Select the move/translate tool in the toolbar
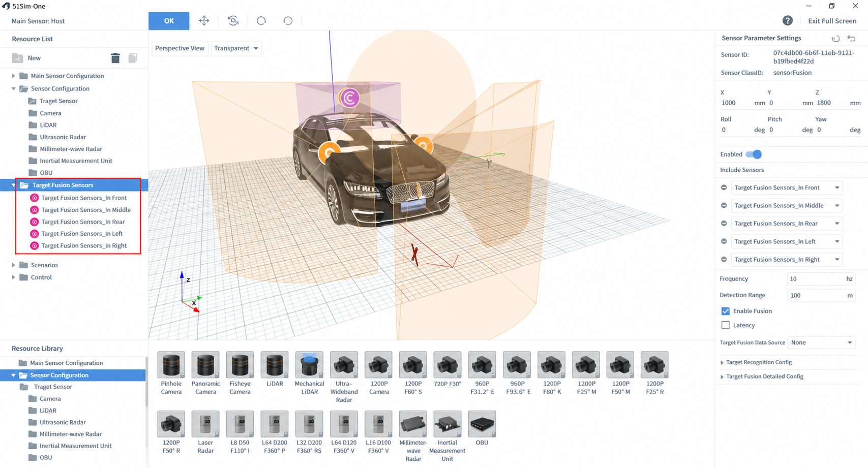 tap(204, 21)
